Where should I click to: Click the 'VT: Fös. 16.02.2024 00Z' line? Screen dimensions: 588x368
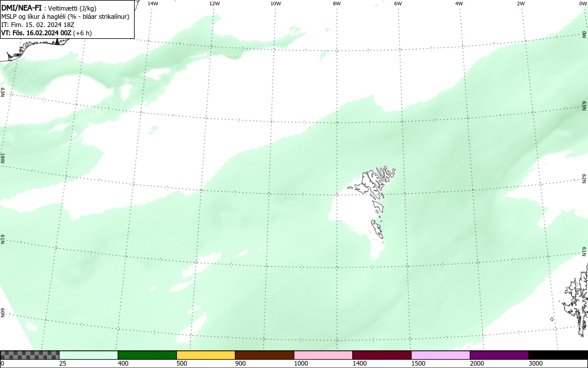click(x=46, y=33)
